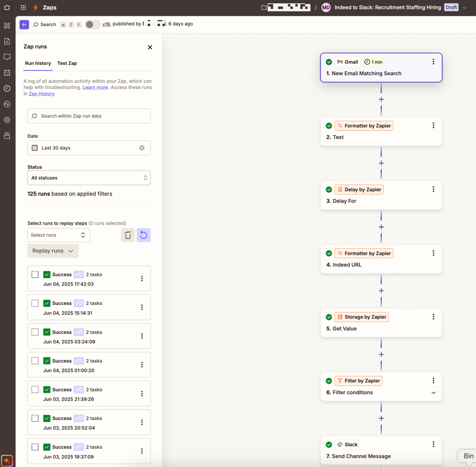Open the settings gear in sidebar
Image resolution: width=476 pixels, height=467 pixels.
pos(7,120)
